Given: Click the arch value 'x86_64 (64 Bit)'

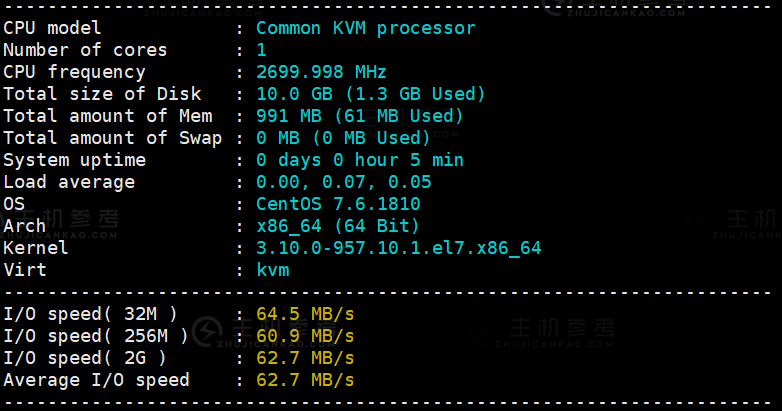Looking at the screenshot, I should coord(338,226).
